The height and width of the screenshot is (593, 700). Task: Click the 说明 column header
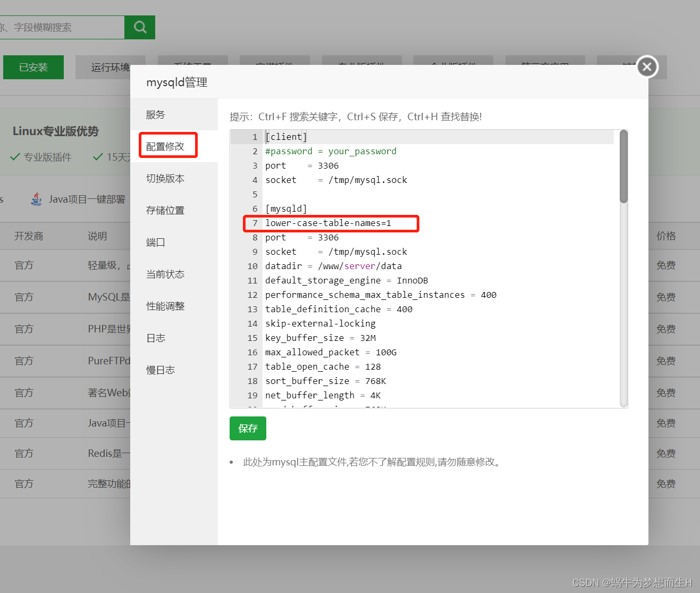(x=97, y=236)
